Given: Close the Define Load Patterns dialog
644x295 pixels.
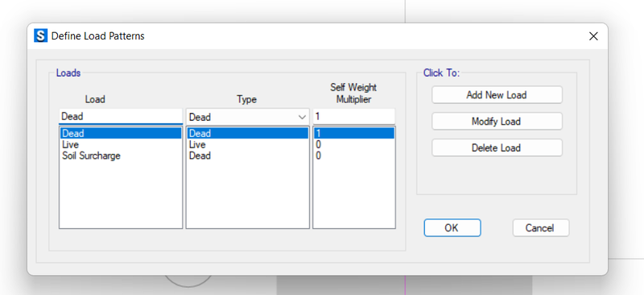Looking at the screenshot, I should 593,36.
